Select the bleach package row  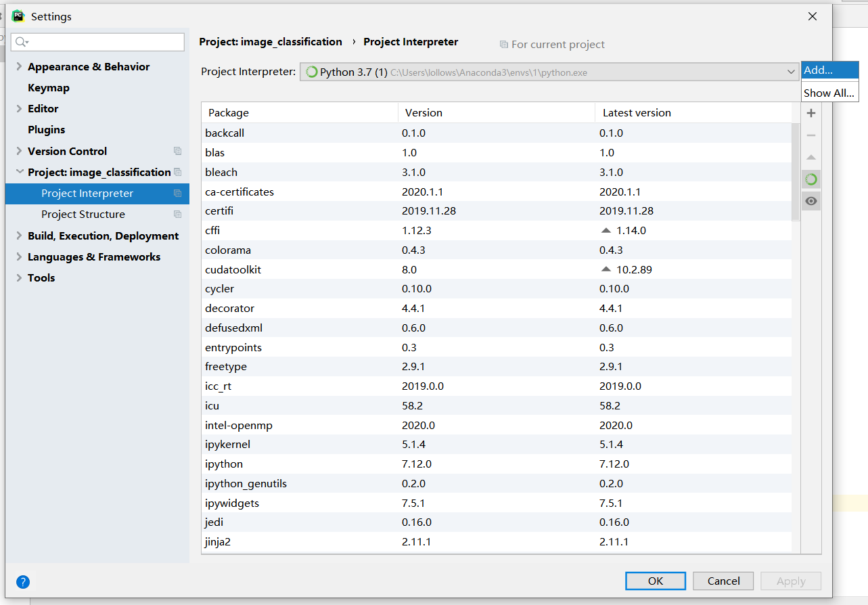497,172
